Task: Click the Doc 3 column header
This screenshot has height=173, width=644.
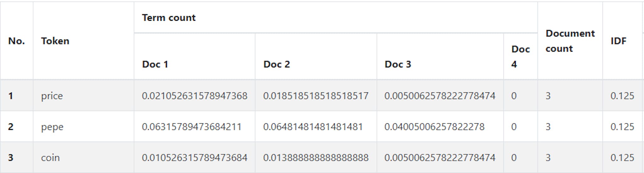Action: click(398, 64)
